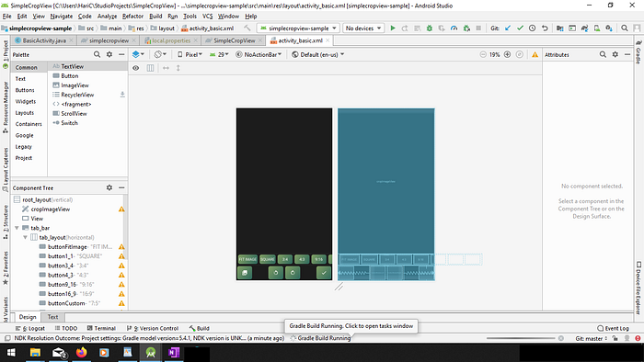Image resolution: width=644 pixels, height=362 pixels.
Task: Minimize the Component Tree panel
Action: 121,187
